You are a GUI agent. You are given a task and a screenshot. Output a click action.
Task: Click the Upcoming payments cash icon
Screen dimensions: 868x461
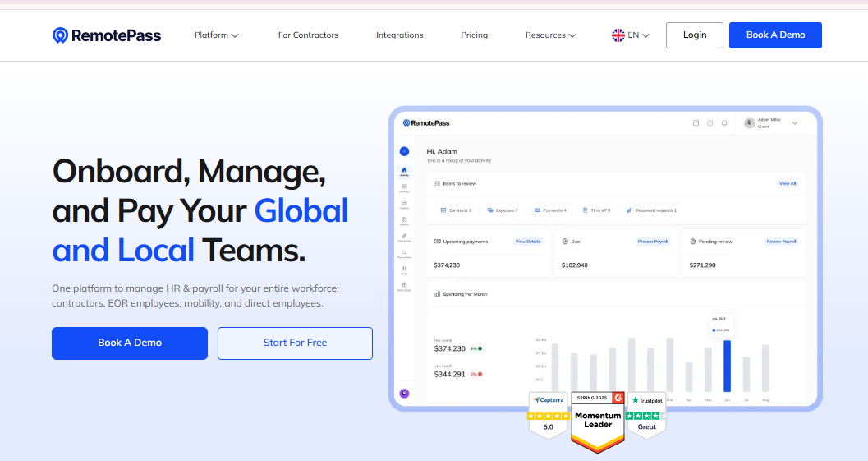(x=438, y=242)
